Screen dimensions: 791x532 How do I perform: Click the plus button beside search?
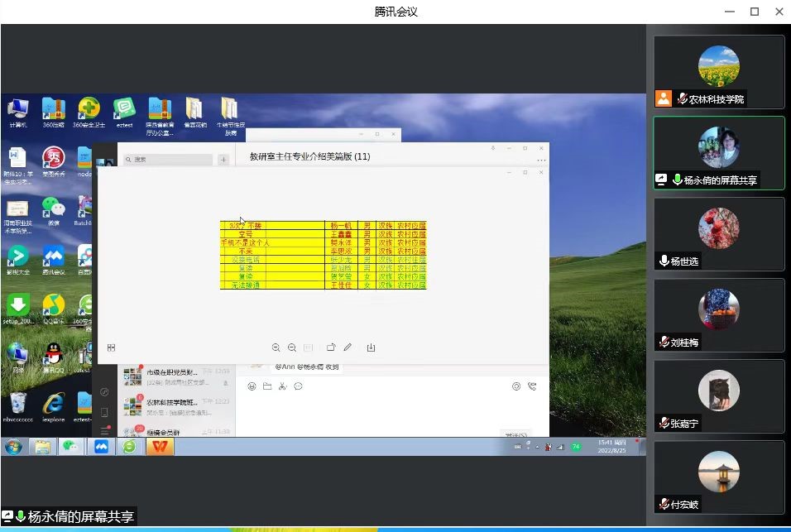[x=223, y=160]
